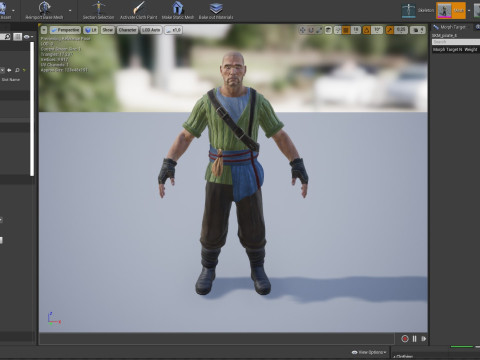The image size is (480, 360).
Task: Click the Approx Size stat text
Action: [64, 70]
